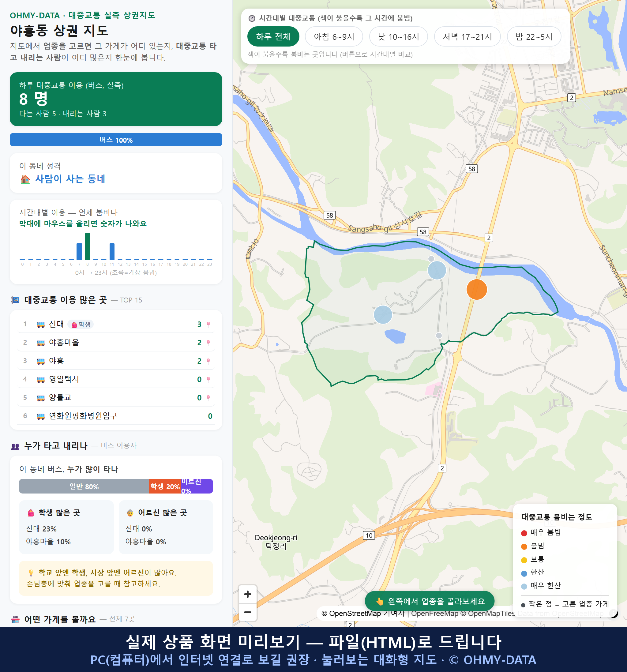Click the 학생 20% rider segment
The image size is (627, 672).
165,486
